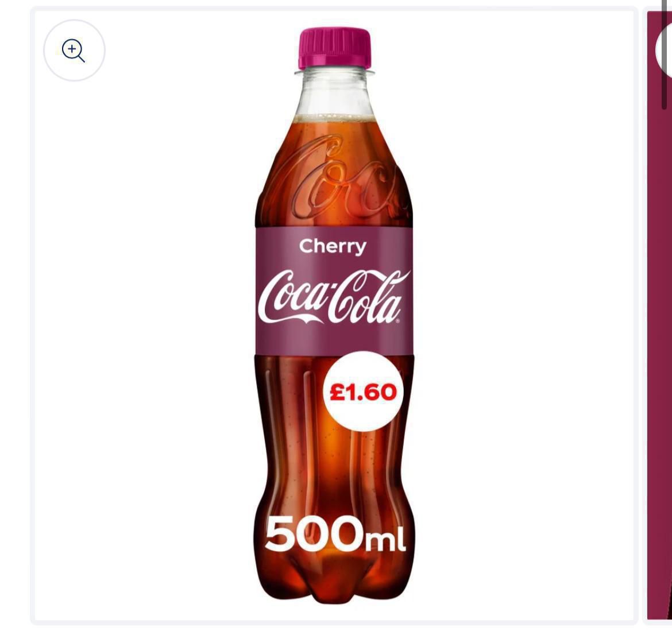Click the registered trademark symbol beside the logo
The image size is (672, 635).
(397, 321)
